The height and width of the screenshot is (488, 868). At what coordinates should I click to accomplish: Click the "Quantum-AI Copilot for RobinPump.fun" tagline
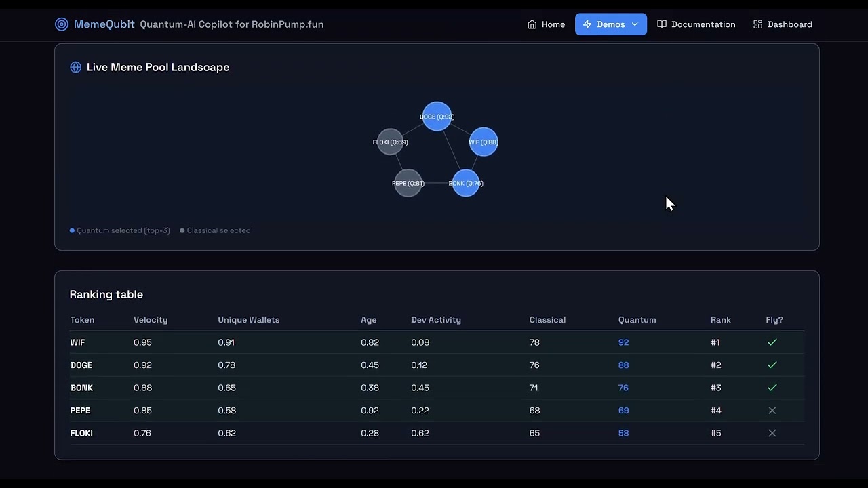click(232, 24)
